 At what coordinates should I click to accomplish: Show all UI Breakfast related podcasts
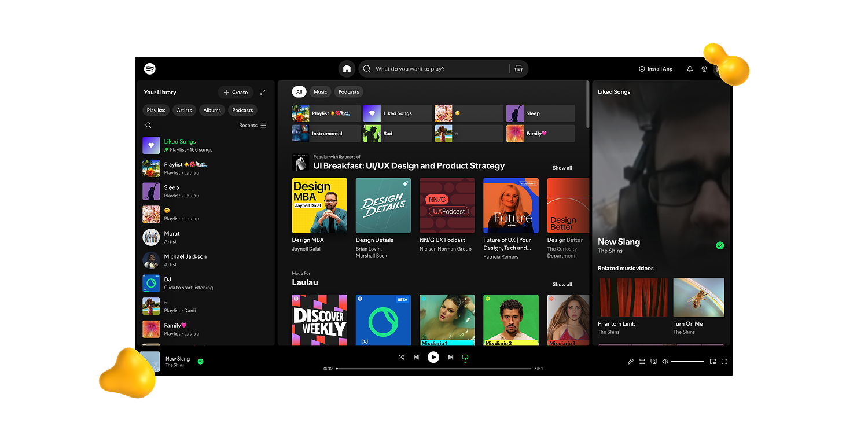coord(562,168)
